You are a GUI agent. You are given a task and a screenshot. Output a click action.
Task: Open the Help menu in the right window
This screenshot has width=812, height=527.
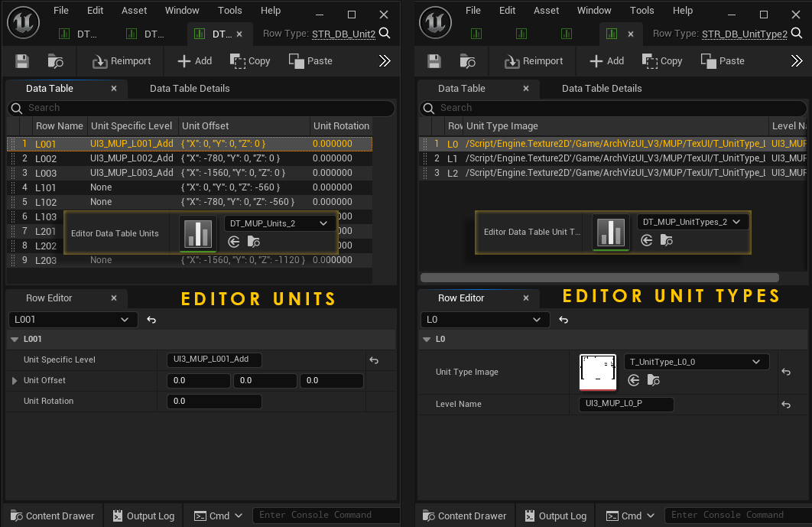point(683,11)
